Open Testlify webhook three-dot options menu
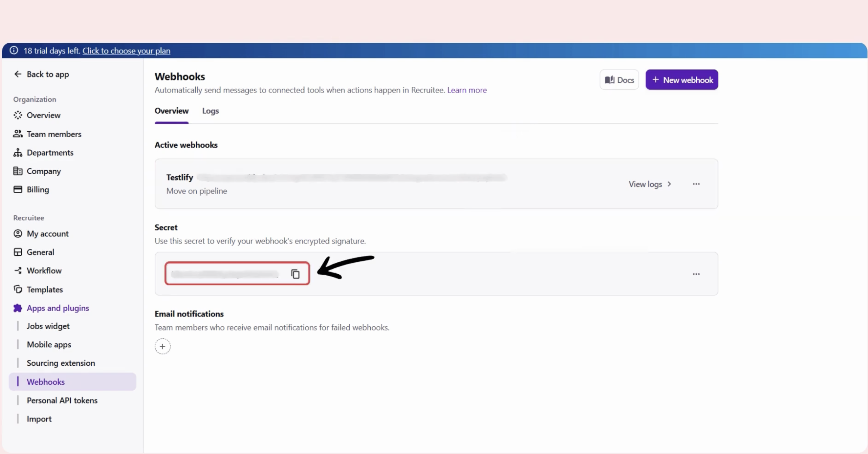The height and width of the screenshot is (454, 868). [x=696, y=184]
